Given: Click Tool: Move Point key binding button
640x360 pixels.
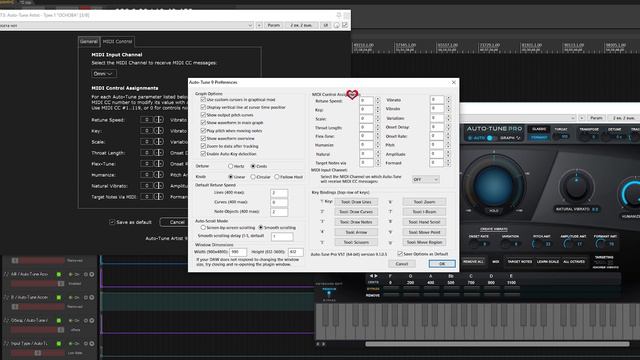Looking at the screenshot, I should pos(424,232).
